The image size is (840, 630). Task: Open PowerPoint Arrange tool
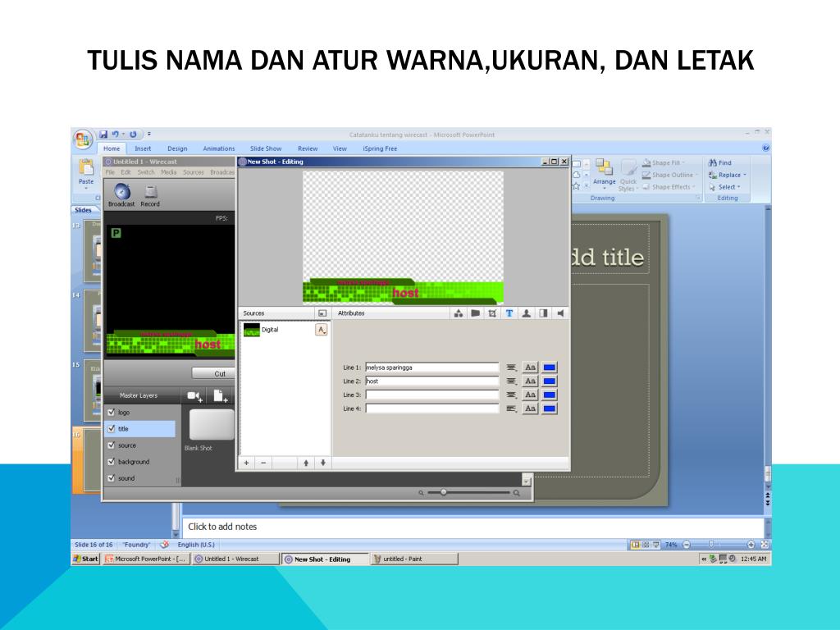click(x=604, y=175)
